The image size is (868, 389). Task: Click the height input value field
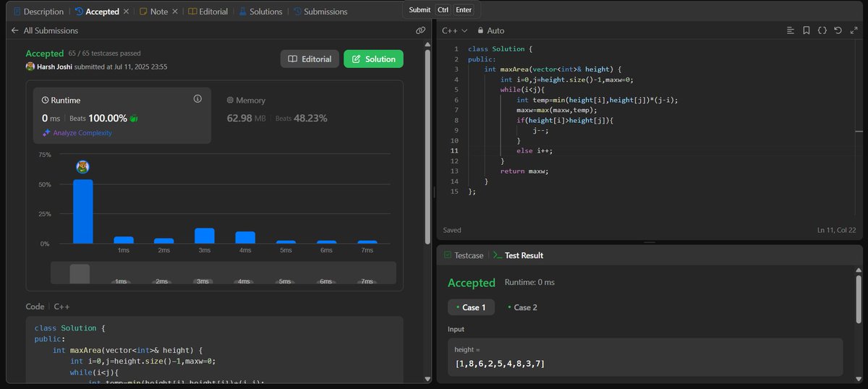click(x=645, y=356)
